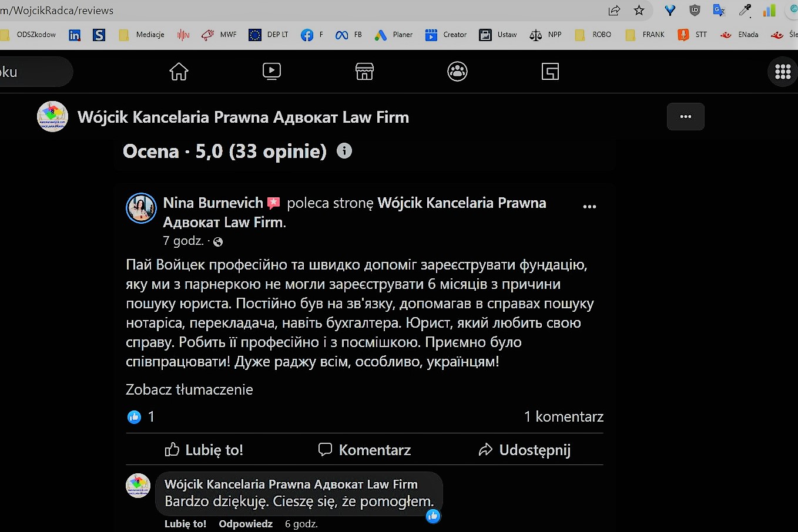
Task: Open the Gaming/feeds square icon in the top bar
Action: [550, 72]
